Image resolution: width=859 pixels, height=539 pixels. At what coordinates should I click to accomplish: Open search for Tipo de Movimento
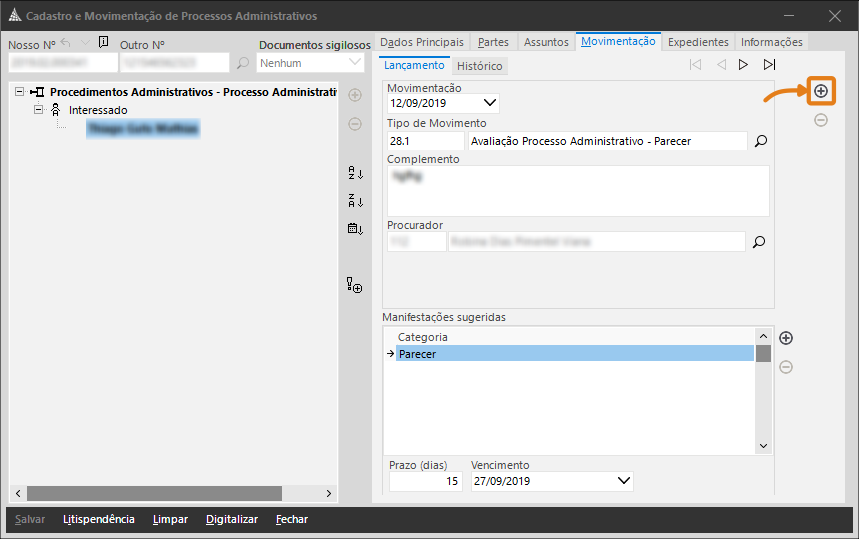(760, 141)
